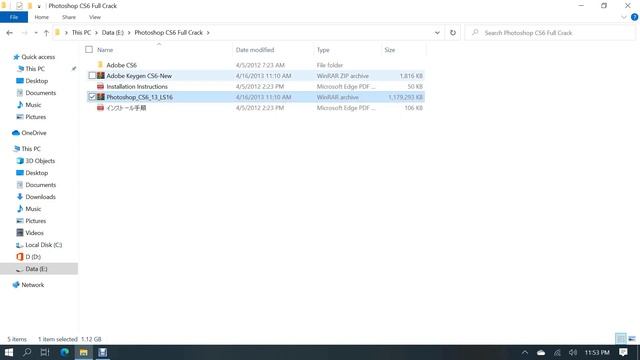This screenshot has width=640, height=360.
Task: Sort by the Size column header
Action: tap(389, 50)
